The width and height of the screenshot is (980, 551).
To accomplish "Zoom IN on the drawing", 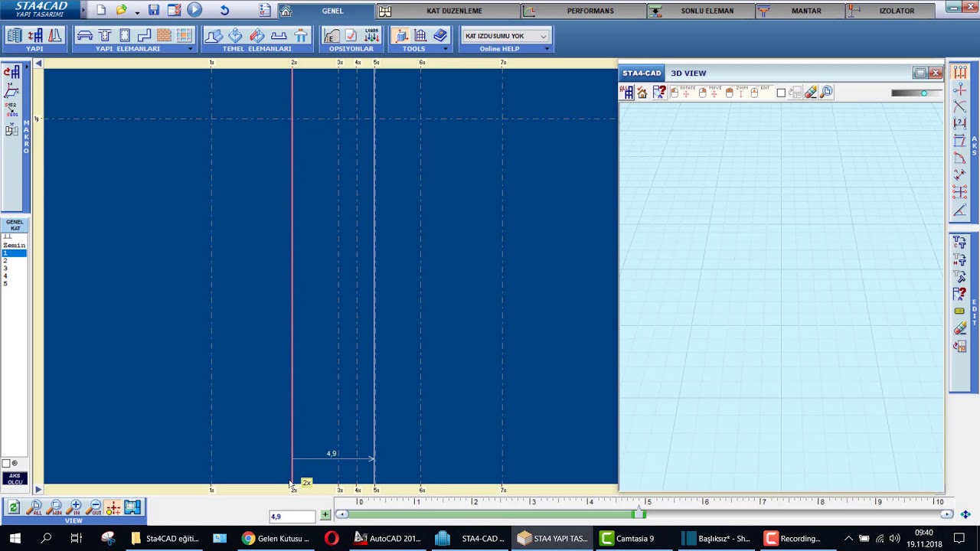I will pyautogui.click(x=74, y=507).
